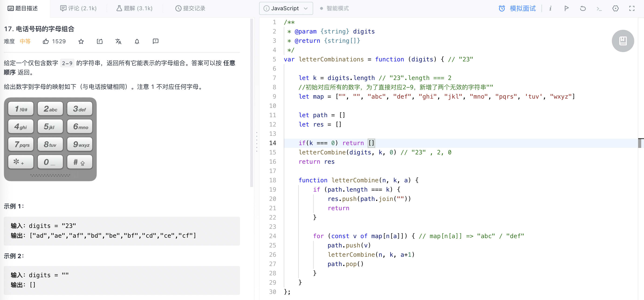
Task: Translate the problem with the translate icon
Action: click(x=118, y=41)
